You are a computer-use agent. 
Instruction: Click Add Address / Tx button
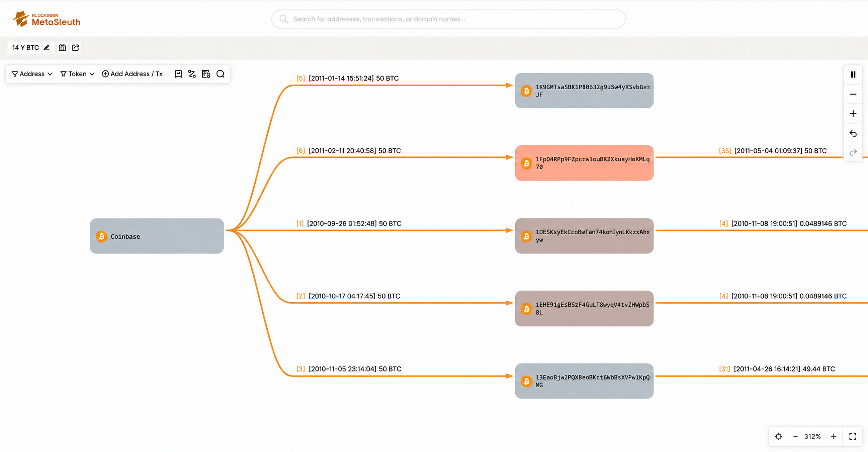pyautogui.click(x=132, y=74)
